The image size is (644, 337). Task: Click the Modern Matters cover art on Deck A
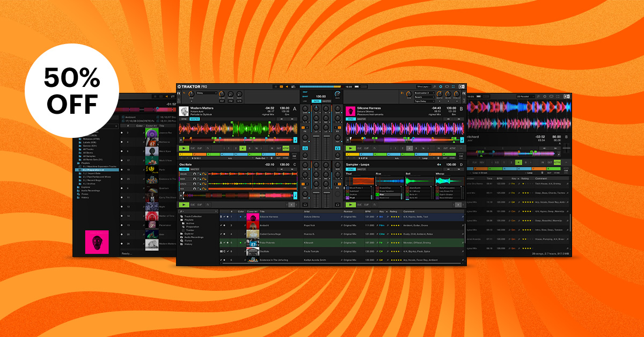click(x=183, y=110)
